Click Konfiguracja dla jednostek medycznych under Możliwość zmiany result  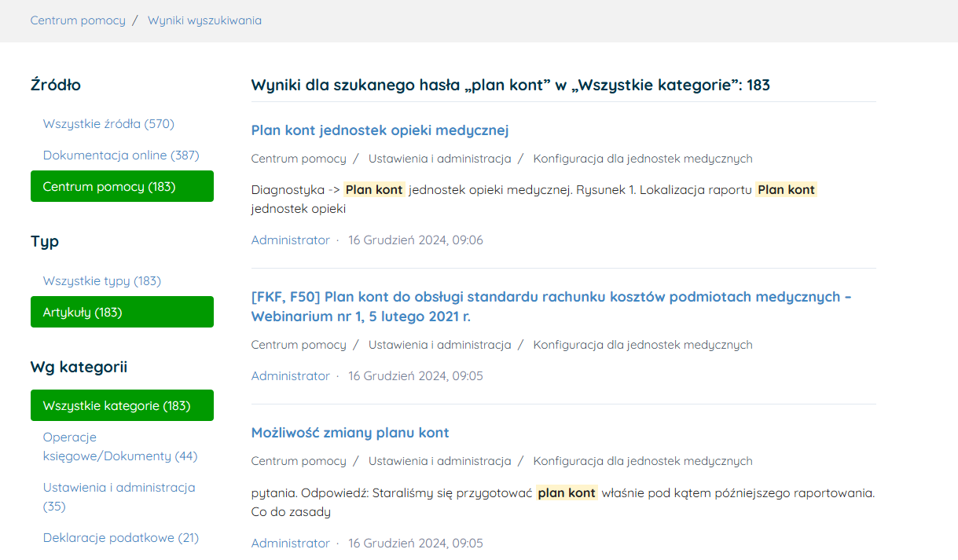point(643,460)
